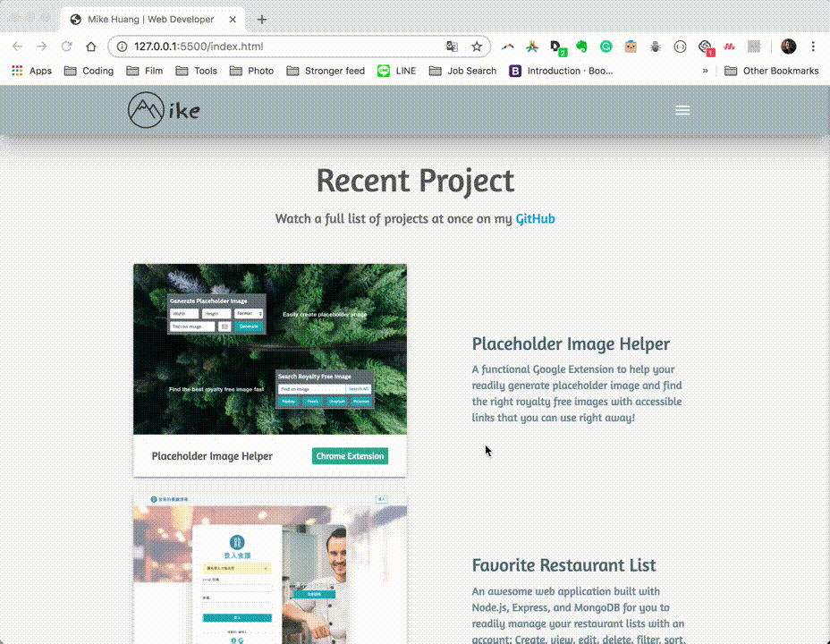Select the Mike Huang Web Developer tab
830x644 pixels.
point(151,20)
